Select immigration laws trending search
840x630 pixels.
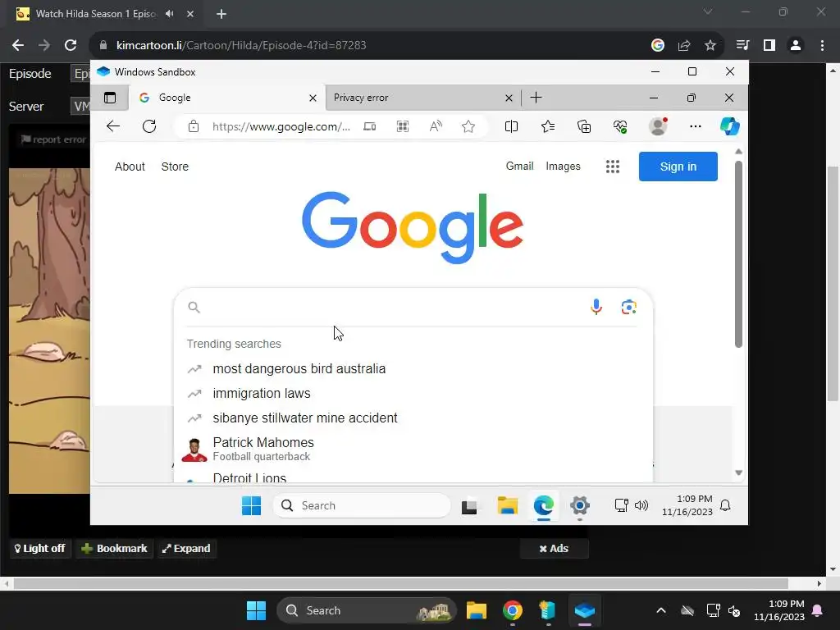(x=413, y=393)
